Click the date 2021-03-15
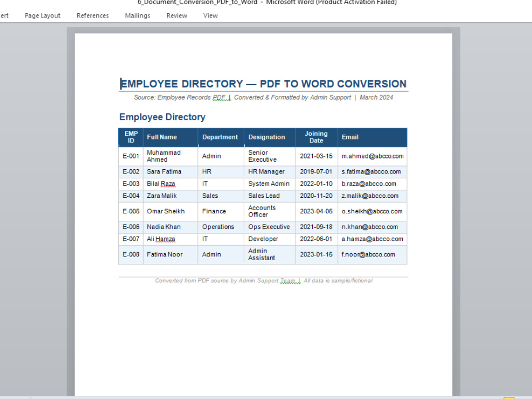 (316, 156)
